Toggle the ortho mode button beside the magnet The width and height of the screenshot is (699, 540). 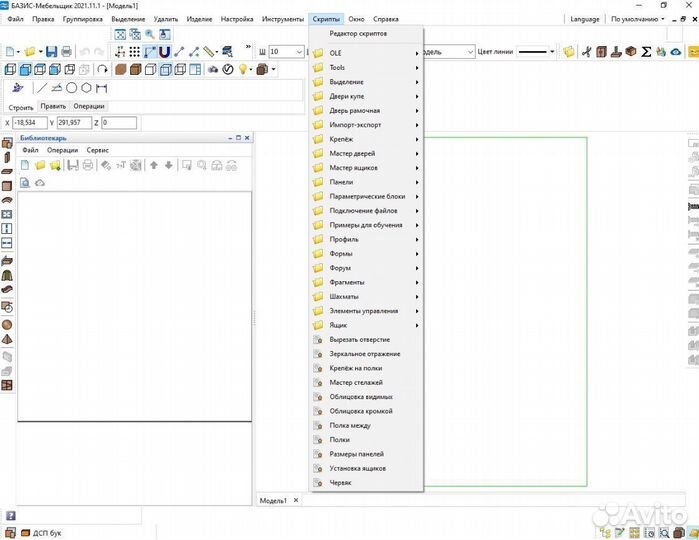point(149,51)
